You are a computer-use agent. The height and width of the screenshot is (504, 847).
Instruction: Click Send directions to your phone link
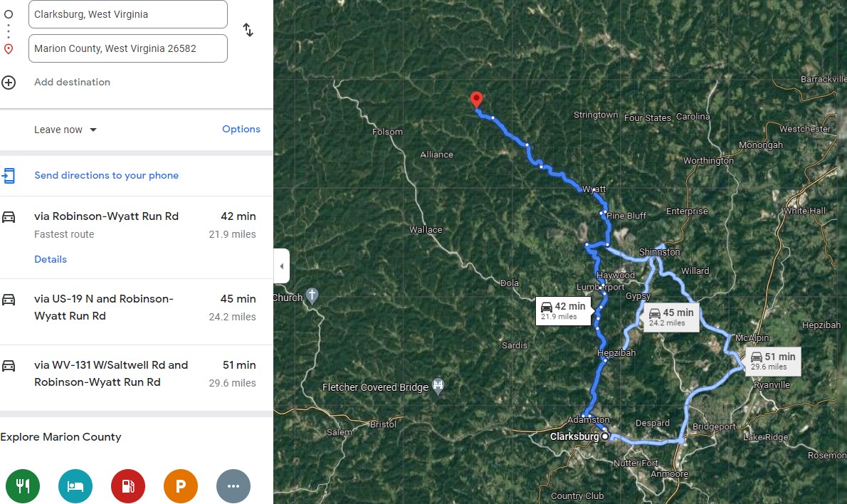pos(106,175)
